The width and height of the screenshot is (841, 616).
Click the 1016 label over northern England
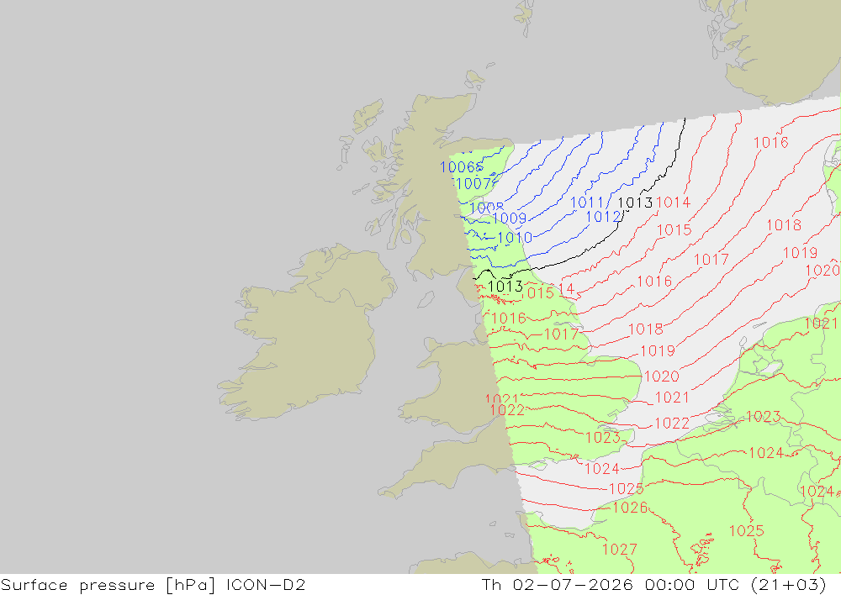(x=509, y=319)
